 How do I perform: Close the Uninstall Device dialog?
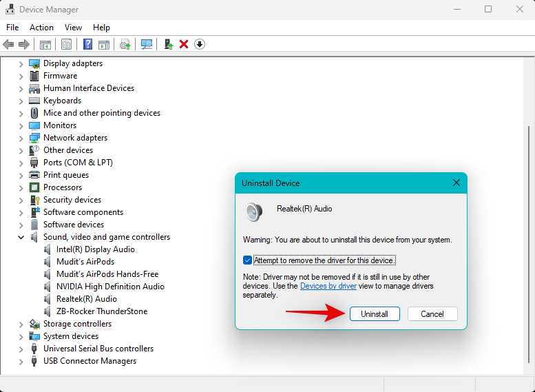pyautogui.click(x=457, y=183)
